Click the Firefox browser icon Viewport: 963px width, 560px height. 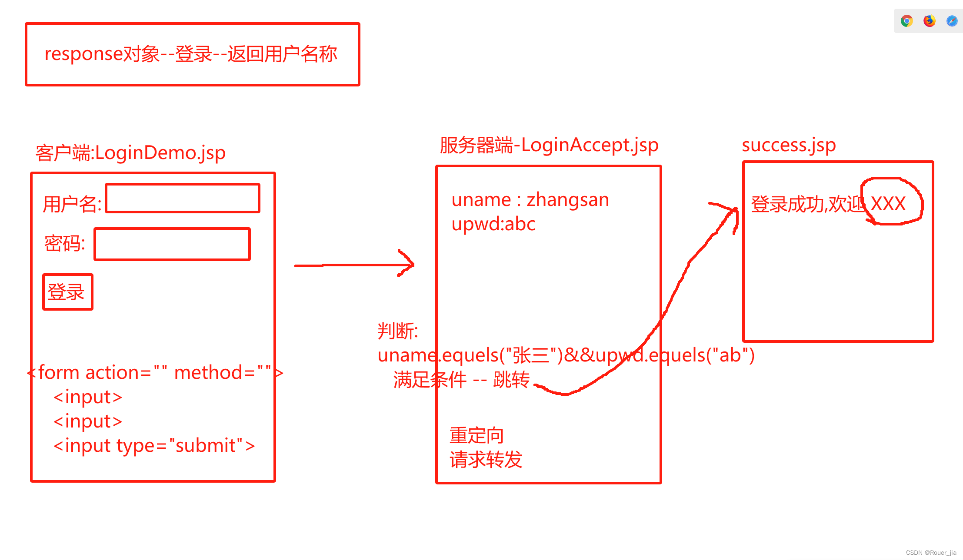[x=928, y=22]
